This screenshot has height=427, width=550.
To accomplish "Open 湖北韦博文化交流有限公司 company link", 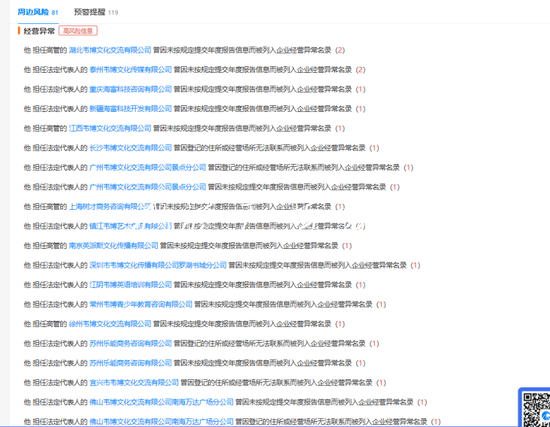I will (110, 50).
